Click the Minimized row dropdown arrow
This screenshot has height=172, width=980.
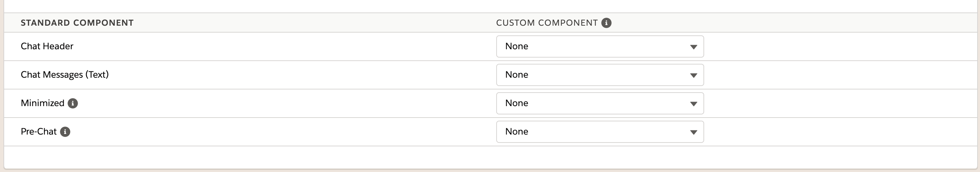pyautogui.click(x=693, y=103)
